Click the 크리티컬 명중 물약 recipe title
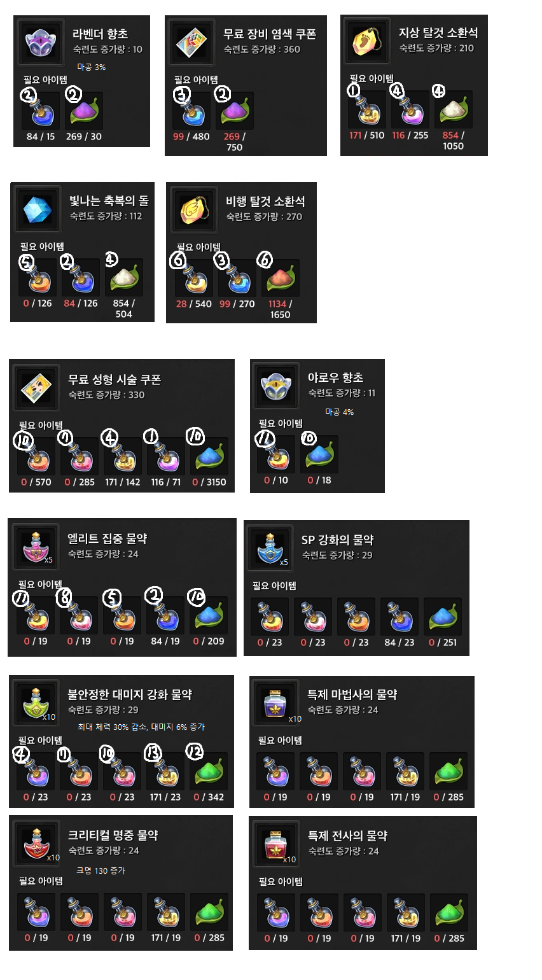The height and width of the screenshot is (980, 542). click(x=113, y=836)
